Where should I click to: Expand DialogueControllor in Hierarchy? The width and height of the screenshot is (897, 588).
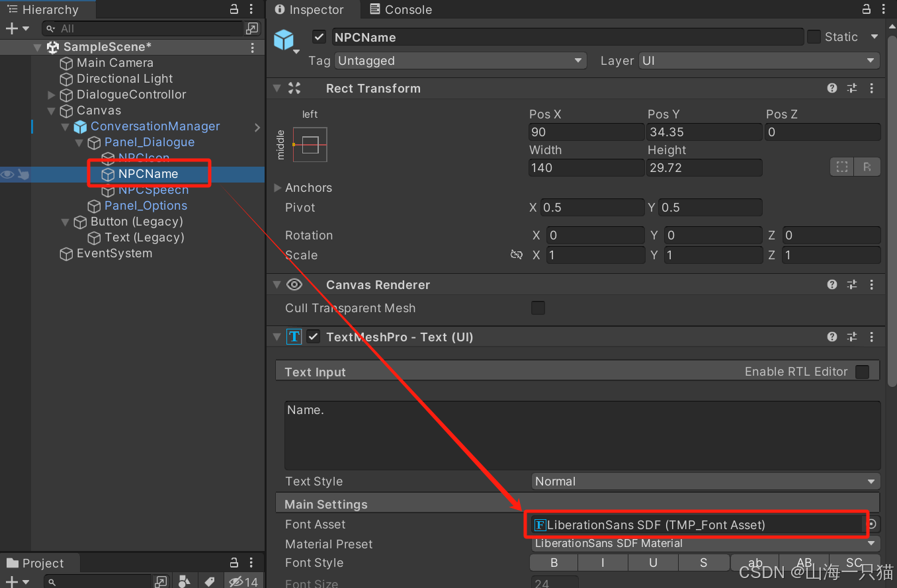(52, 95)
